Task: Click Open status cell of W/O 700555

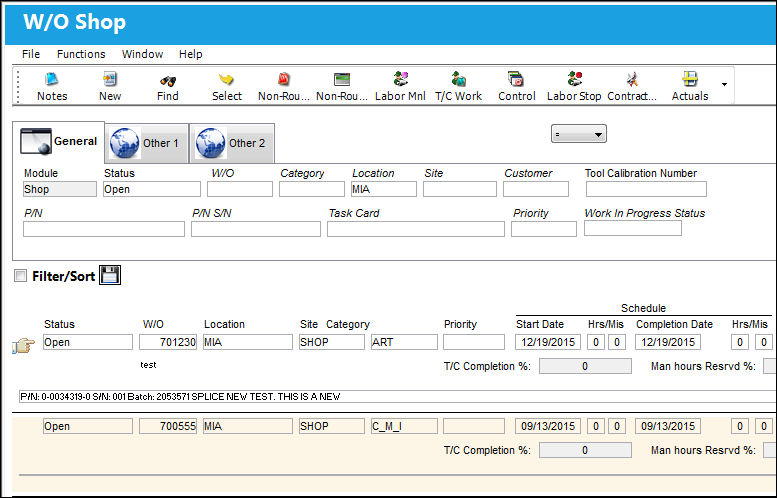Action: [x=88, y=426]
